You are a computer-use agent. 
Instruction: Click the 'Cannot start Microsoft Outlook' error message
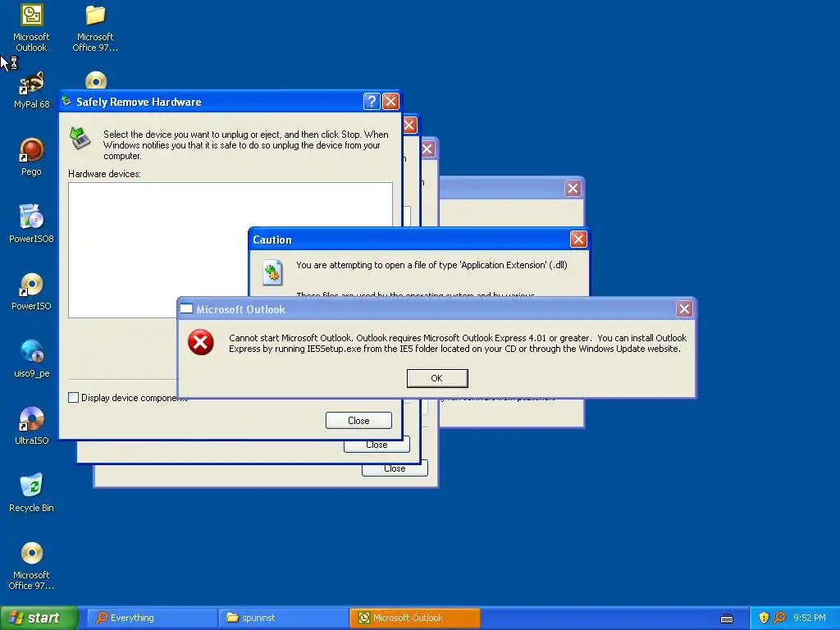point(458,344)
